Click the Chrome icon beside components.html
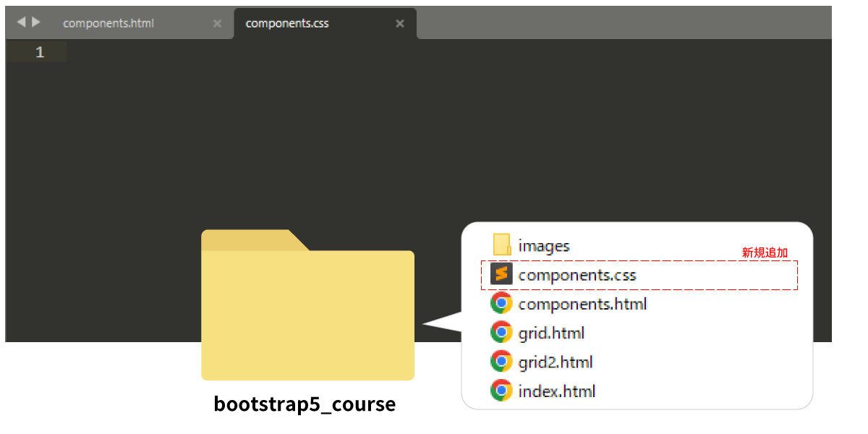 (x=501, y=304)
